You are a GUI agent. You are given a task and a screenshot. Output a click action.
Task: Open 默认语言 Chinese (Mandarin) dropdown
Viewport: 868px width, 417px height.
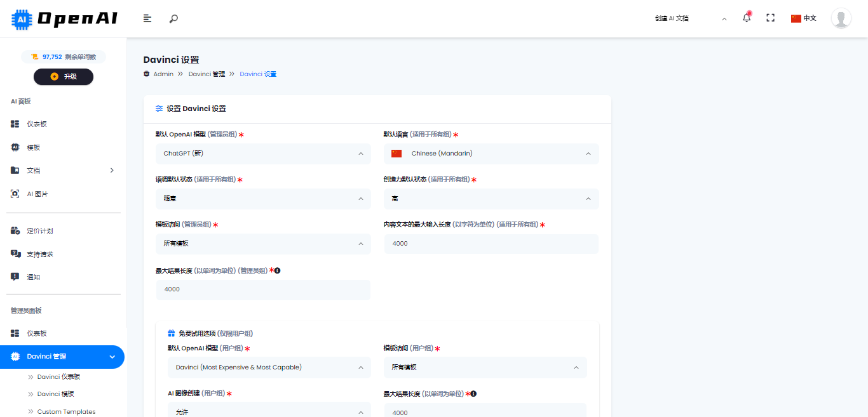[491, 154]
